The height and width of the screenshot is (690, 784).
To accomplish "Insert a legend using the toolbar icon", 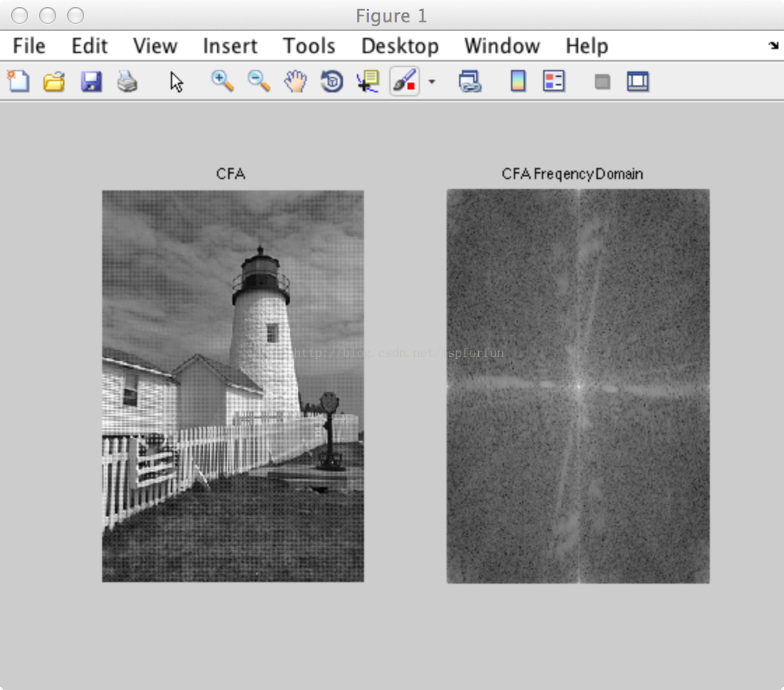I will point(554,81).
